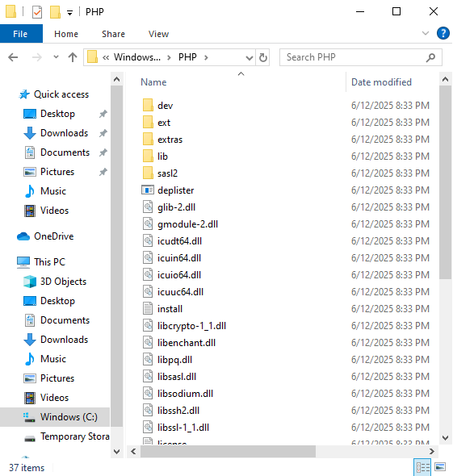Switch to the View ribbon tab
The image size is (453, 476).
tap(158, 34)
